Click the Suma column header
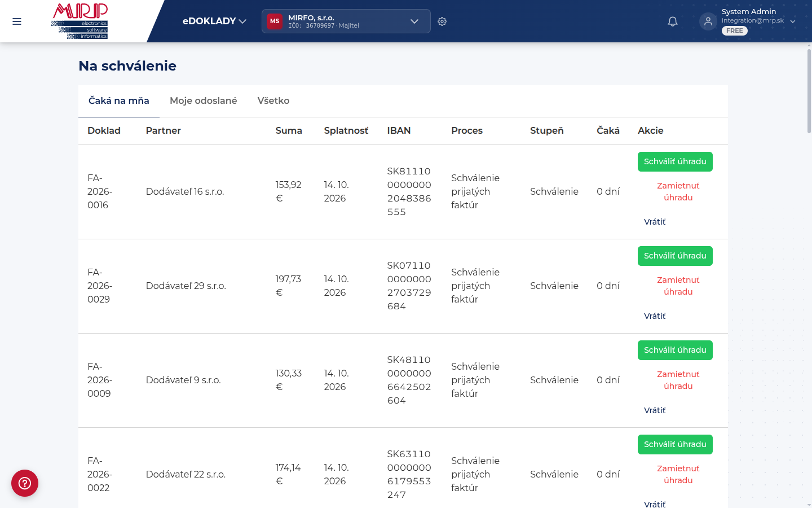Viewport: 812px width, 508px height. (289, 131)
